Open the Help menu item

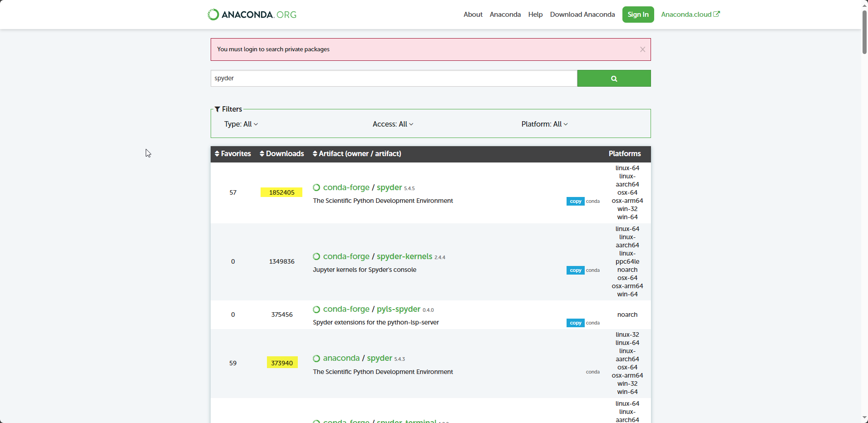point(535,14)
